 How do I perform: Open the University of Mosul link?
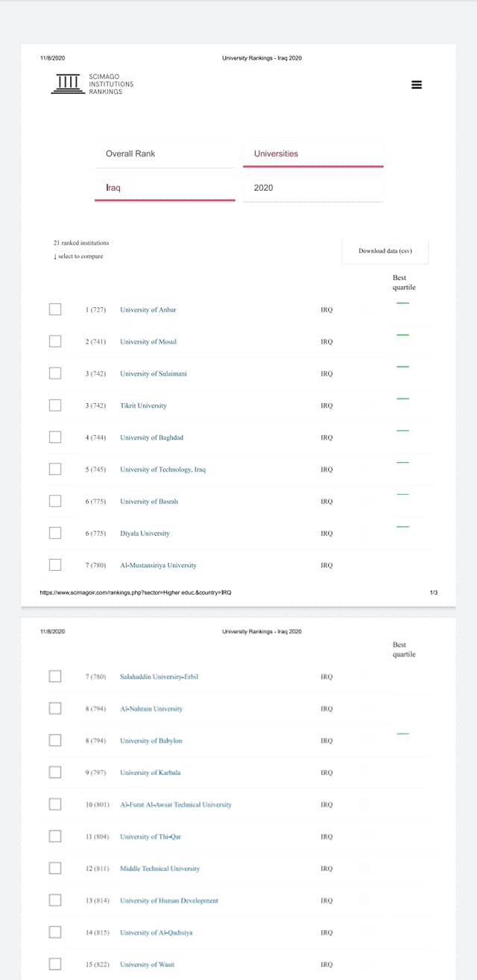pos(148,341)
